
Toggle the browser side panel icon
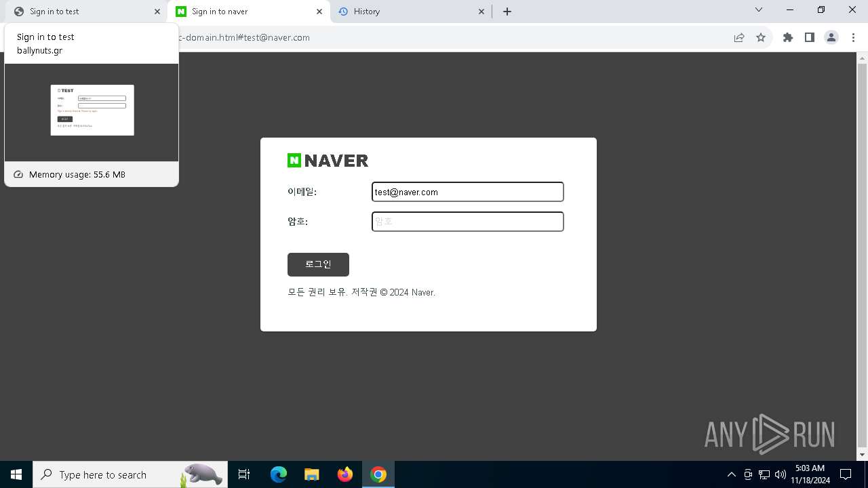point(810,37)
